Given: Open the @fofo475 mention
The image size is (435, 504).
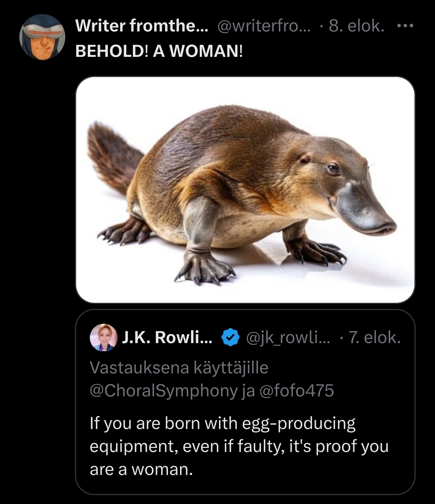Looking at the screenshot, I should [x=297, y=390].
